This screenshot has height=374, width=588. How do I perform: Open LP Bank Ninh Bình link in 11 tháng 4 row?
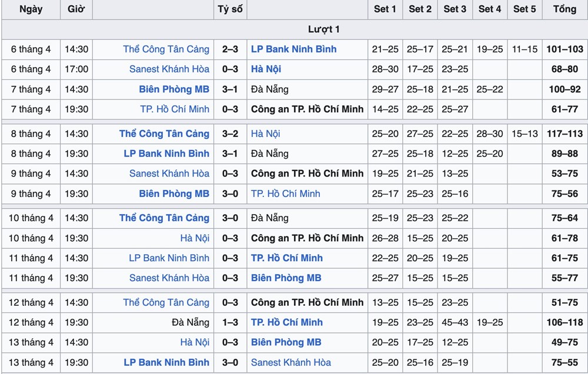pyautogui.click(x=169, y=258)
